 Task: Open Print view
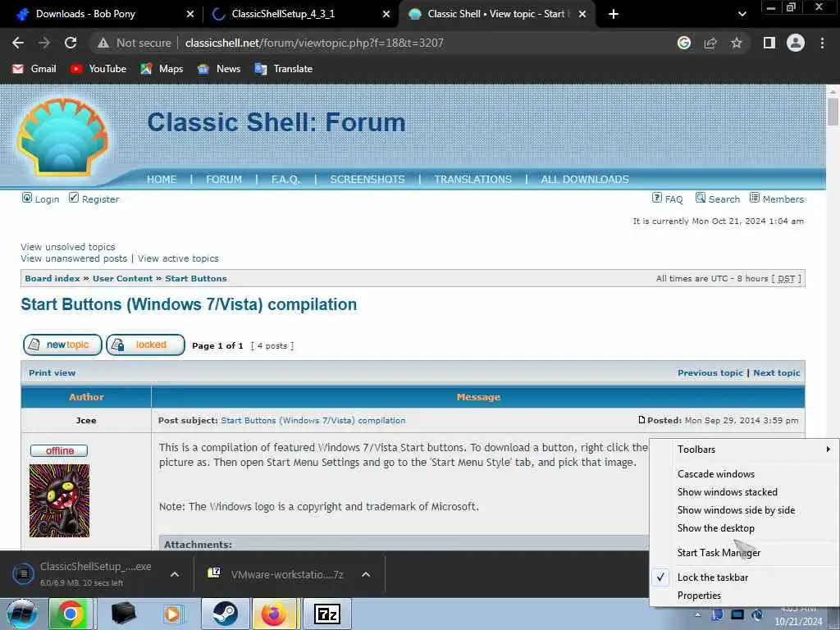[x=52, y=373]
